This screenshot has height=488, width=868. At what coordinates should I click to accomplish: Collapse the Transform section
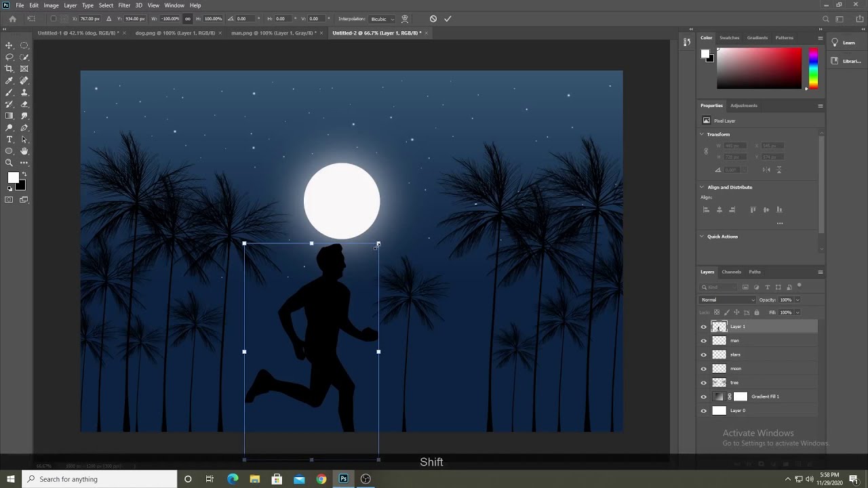(702, 134)
